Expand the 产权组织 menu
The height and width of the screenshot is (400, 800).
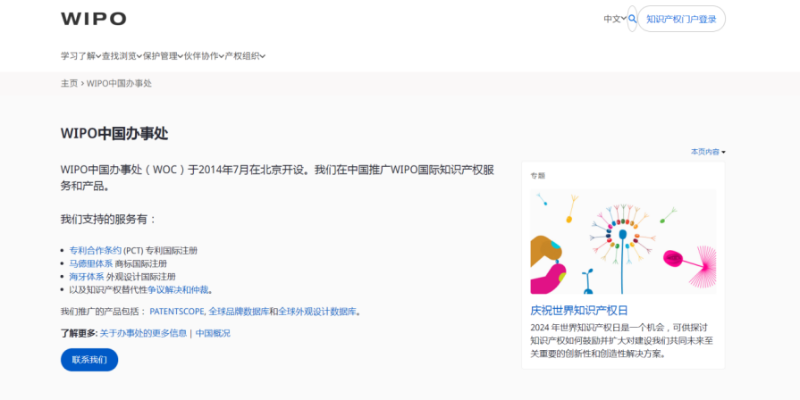click(x=245, y=56)
